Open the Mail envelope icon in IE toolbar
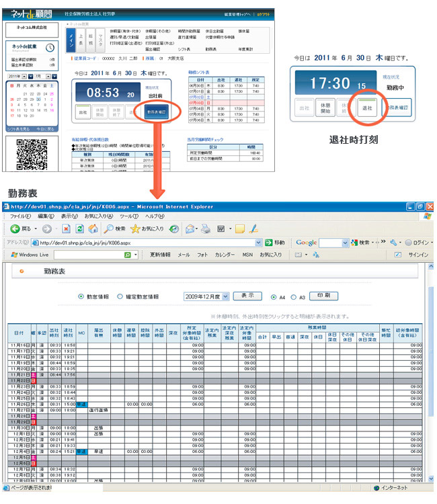Image resolution: width=437 pixels, height=504 pixels. 190,229
